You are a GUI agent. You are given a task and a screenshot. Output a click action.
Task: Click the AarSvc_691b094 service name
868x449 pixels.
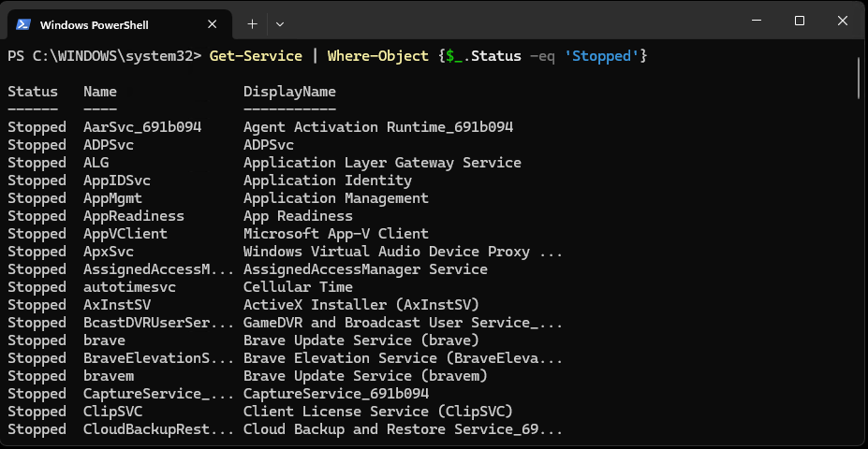click(142, 127)
